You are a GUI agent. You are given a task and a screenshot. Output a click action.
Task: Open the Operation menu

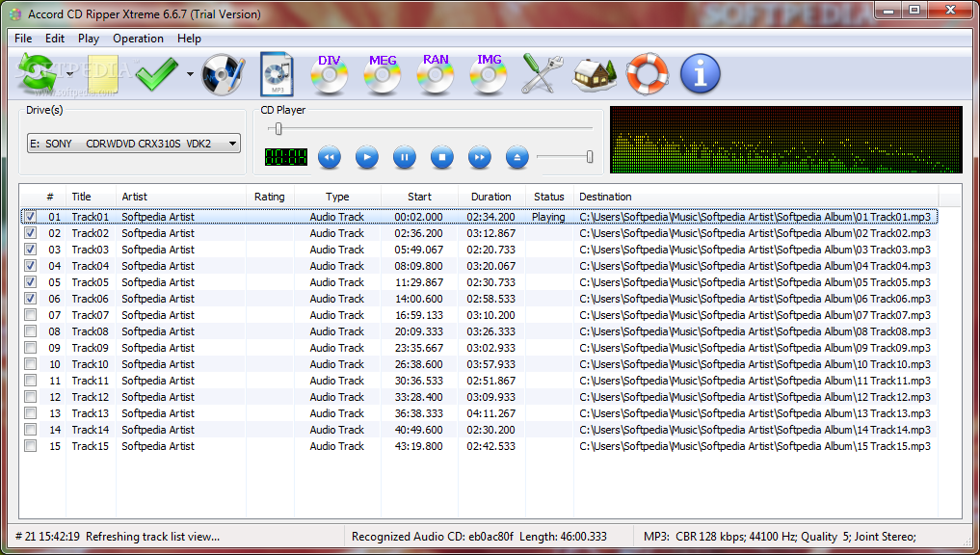click(138, 39)
